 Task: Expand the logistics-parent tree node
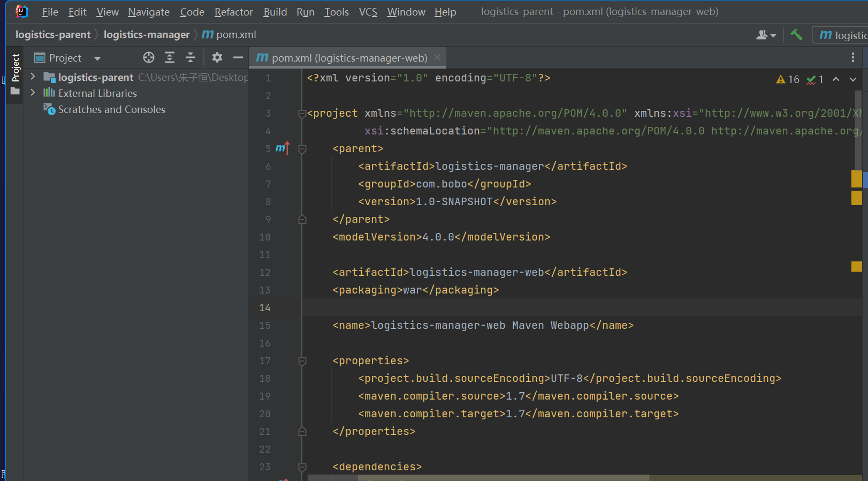click(x=33, y=77)
